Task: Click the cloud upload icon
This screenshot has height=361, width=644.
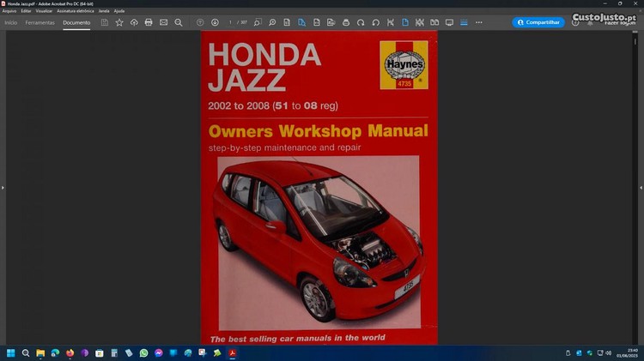Action: [134, 22]
